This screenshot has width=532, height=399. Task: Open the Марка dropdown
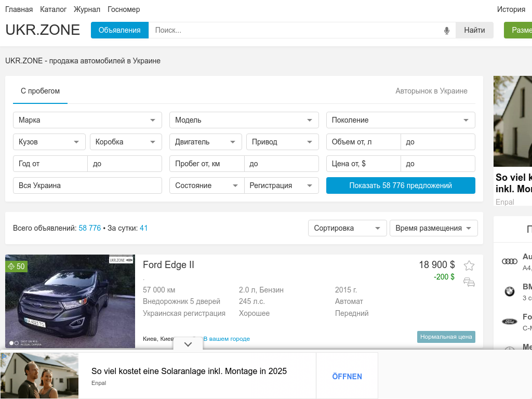(87, 120)
